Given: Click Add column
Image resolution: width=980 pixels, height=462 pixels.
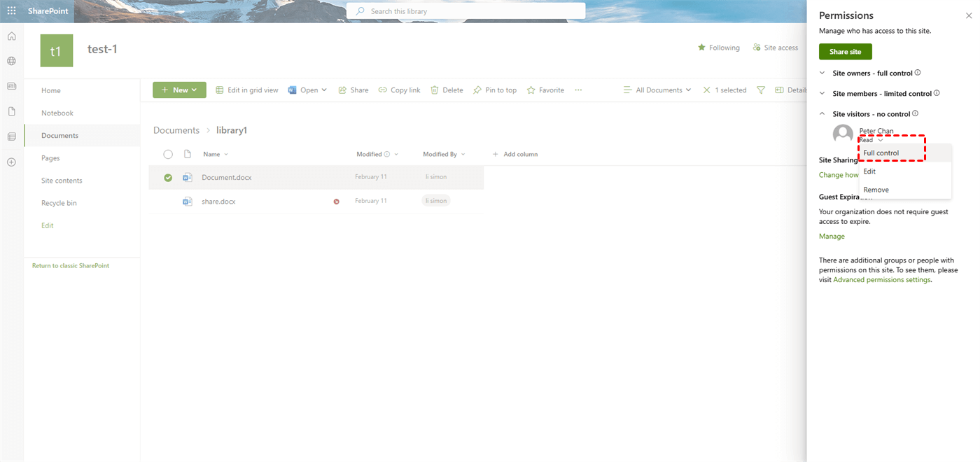Looking at the screenshot, I should (x=515, y=154).
